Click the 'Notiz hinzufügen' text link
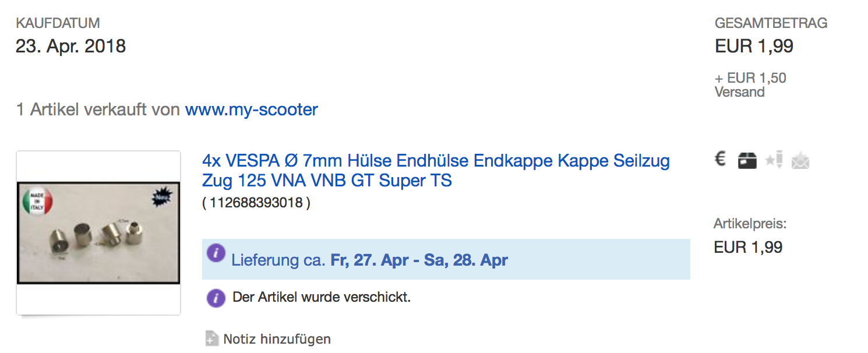The width and height of the screenshot is (868, 353). (x=277, y=339)
